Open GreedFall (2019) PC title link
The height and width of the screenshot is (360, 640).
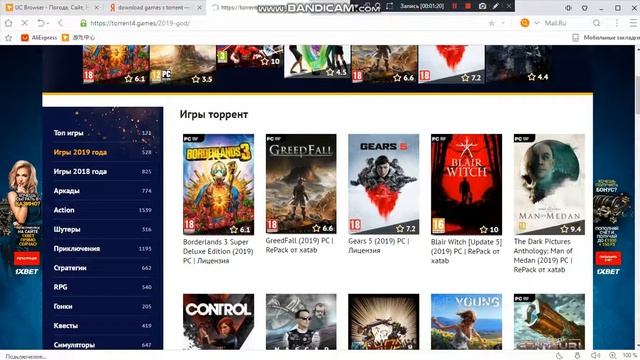(300, 245)
